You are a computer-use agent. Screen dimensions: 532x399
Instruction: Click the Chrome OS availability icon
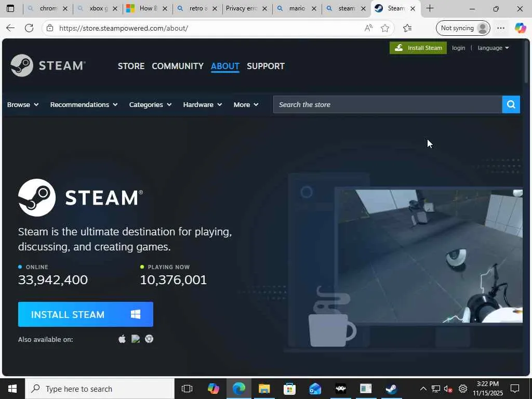point(149,339)
